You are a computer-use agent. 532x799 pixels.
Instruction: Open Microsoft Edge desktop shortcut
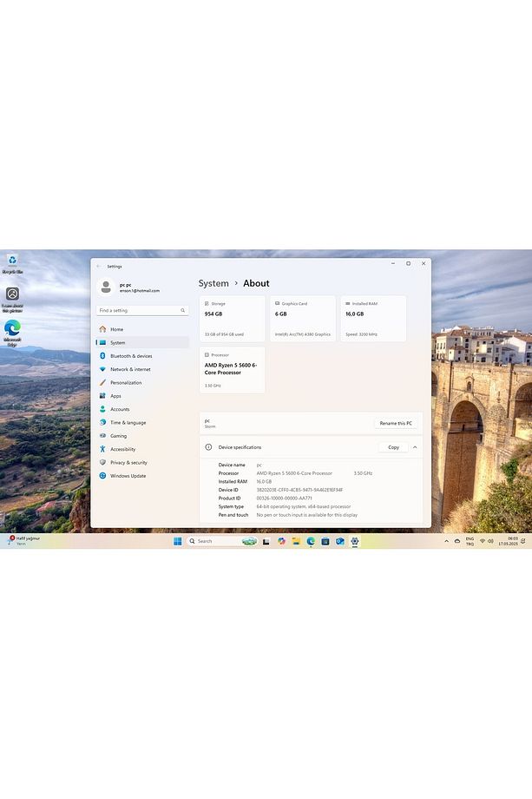pos(12,333)
